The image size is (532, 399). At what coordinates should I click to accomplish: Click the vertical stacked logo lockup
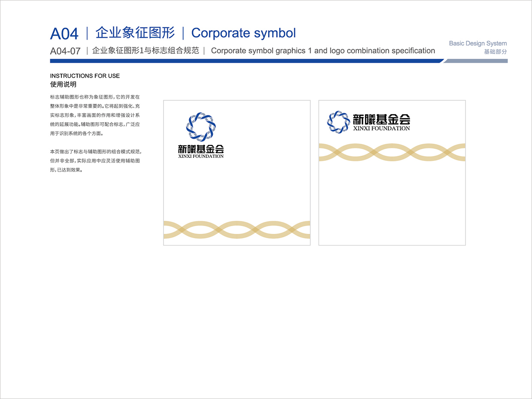point(200,135)
